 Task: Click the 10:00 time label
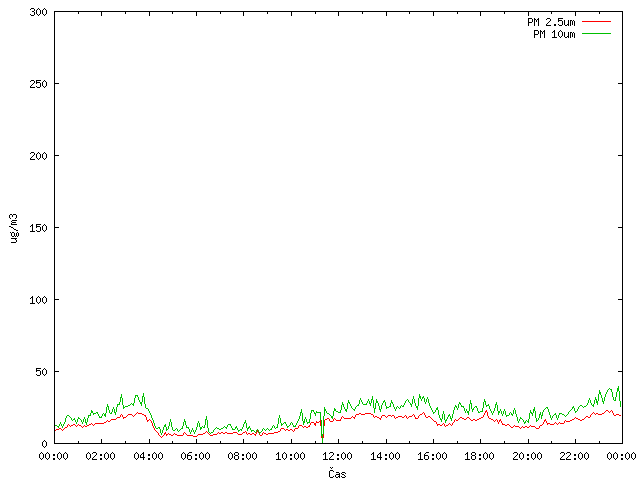point(290,456)
